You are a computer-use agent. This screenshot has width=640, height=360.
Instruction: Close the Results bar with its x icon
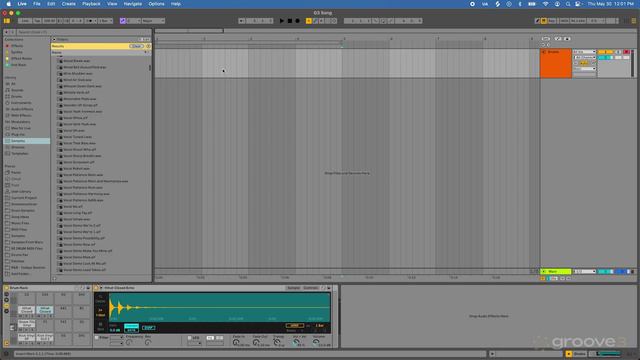(148, 46)
